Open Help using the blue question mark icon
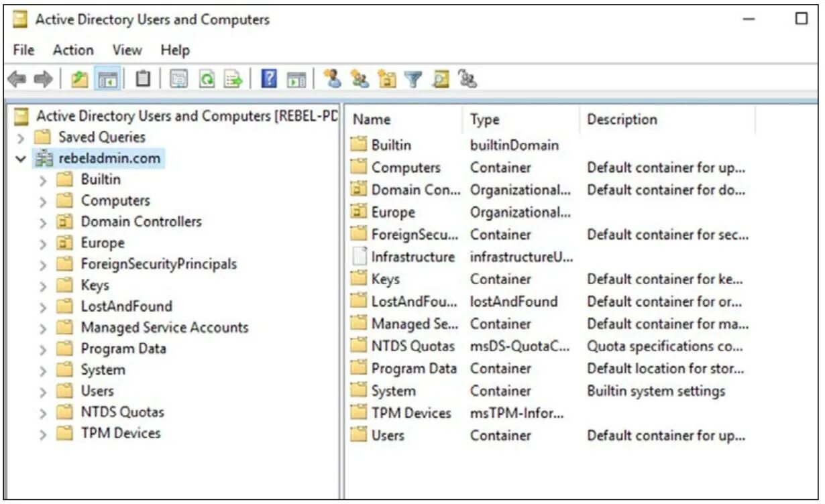The height and width of the screenshot is (504, 825). 268,79
